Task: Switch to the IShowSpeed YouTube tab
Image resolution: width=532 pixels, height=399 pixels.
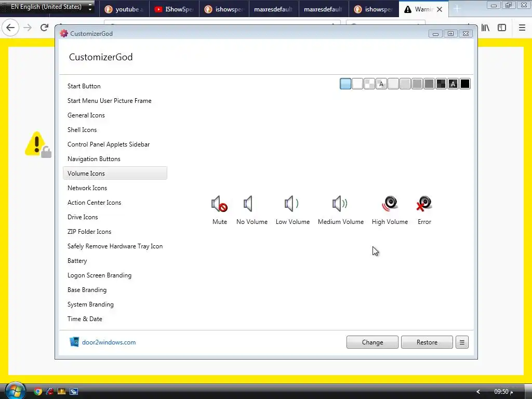Action: pyautogui.click(x=174, y=9)
